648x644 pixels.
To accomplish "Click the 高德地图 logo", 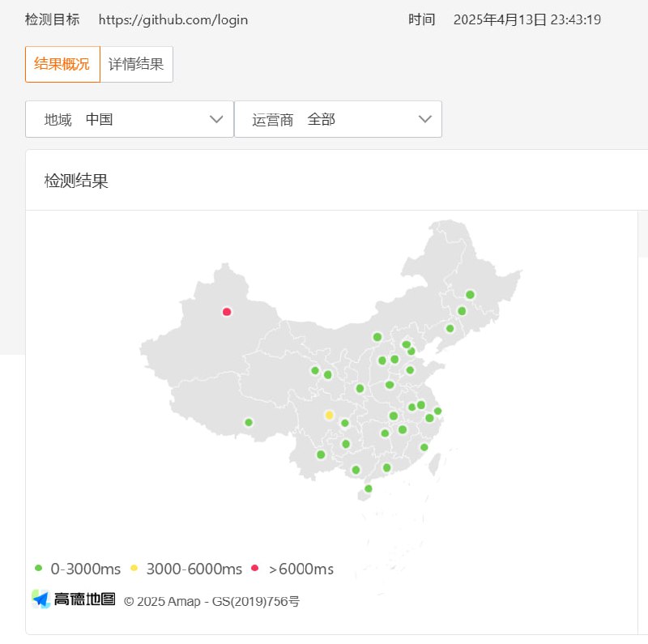I will click(74, 599).
